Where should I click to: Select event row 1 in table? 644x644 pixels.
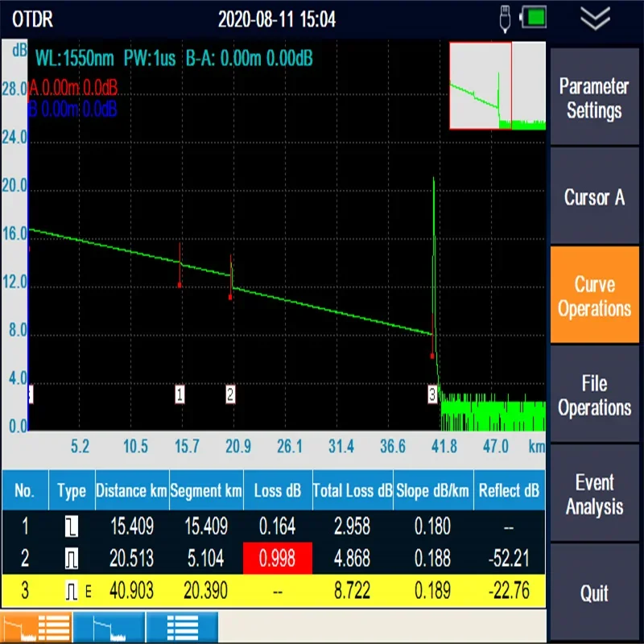click(x=274, y=526)
